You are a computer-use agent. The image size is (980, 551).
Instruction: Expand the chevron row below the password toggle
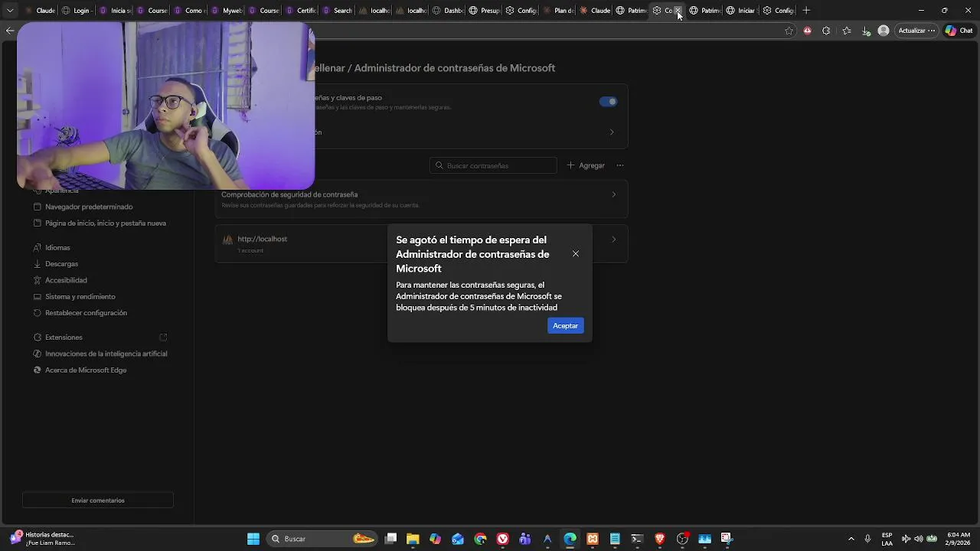pos(612,132)
